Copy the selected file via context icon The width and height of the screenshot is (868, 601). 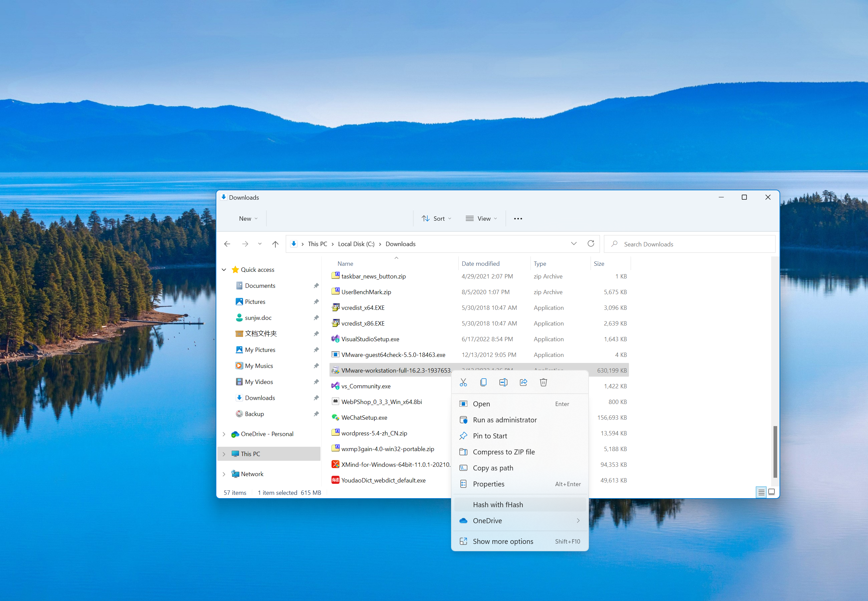click(483, 382)
